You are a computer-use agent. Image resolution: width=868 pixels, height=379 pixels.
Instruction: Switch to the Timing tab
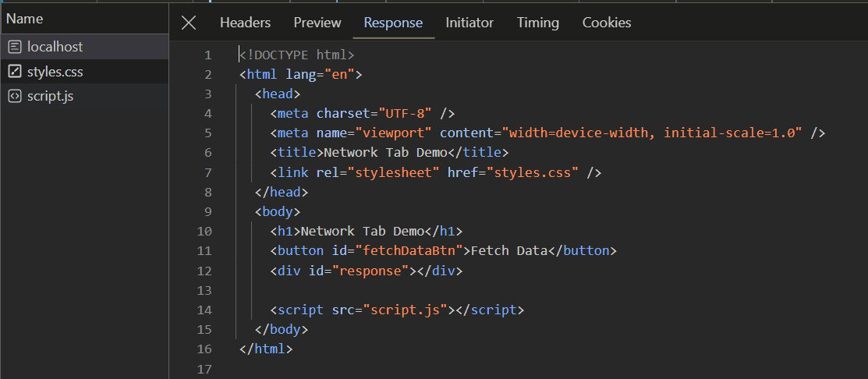[x=538, y=23]
